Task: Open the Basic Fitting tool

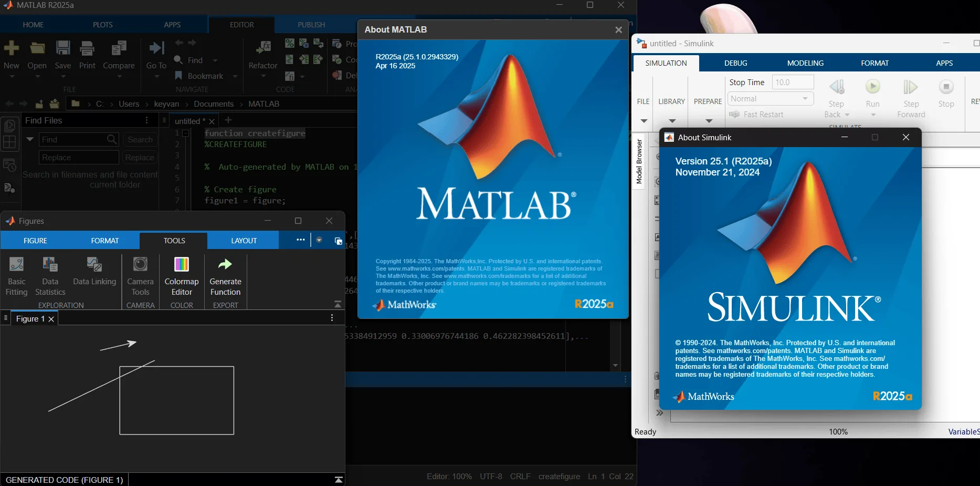Action: (16, 276)
